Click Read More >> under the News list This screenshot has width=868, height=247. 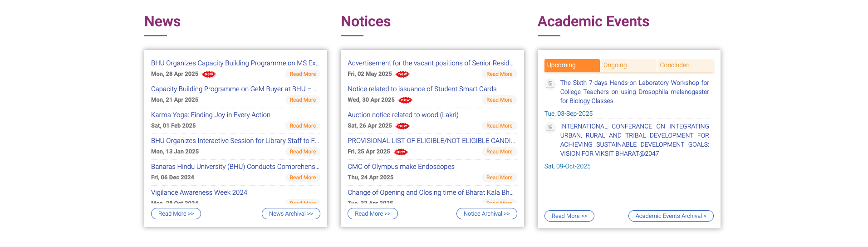(176, 214)
